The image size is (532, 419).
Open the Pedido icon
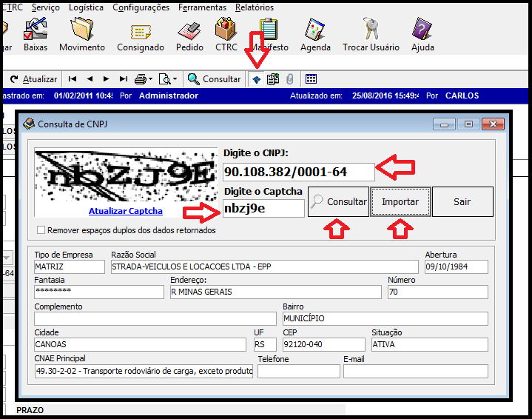click(189, 33)
